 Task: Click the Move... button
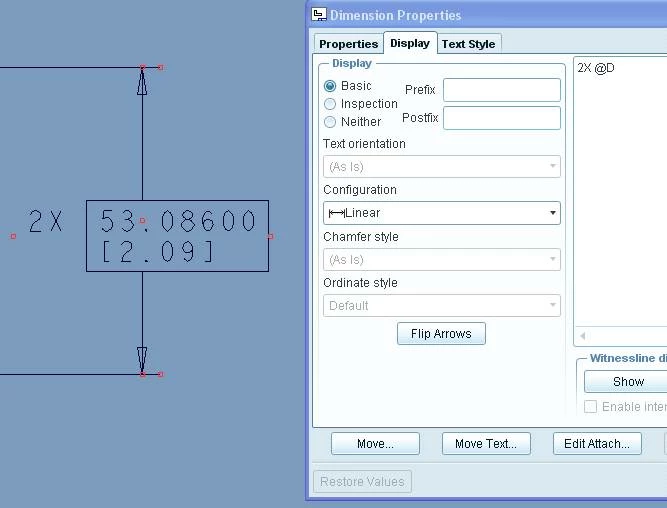tap(375, 444)
